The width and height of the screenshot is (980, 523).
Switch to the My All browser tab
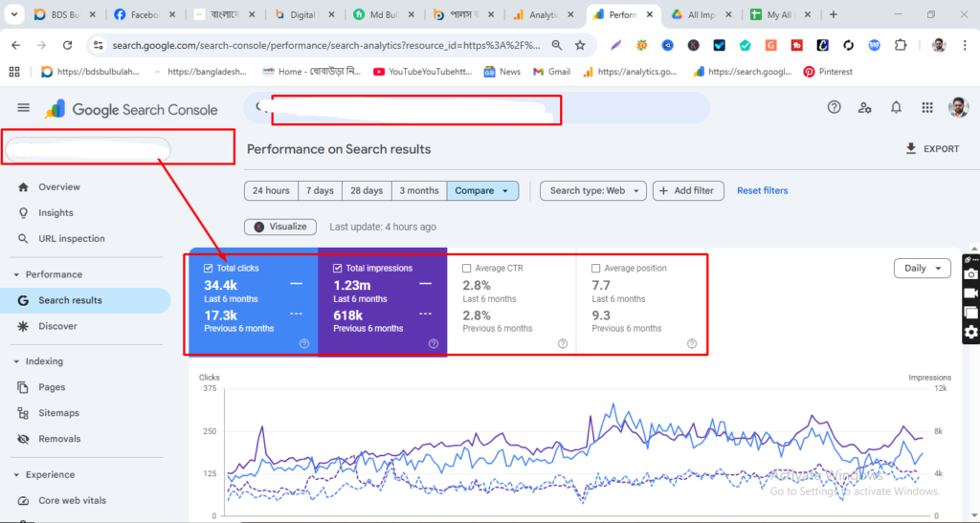(781, 14)
